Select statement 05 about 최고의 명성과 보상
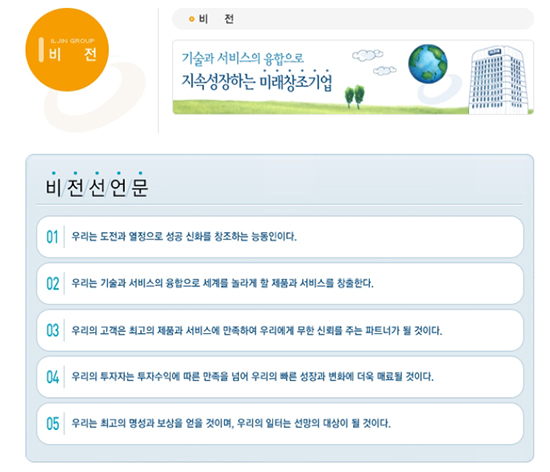550x472 pixels. (x=280, y=424)
